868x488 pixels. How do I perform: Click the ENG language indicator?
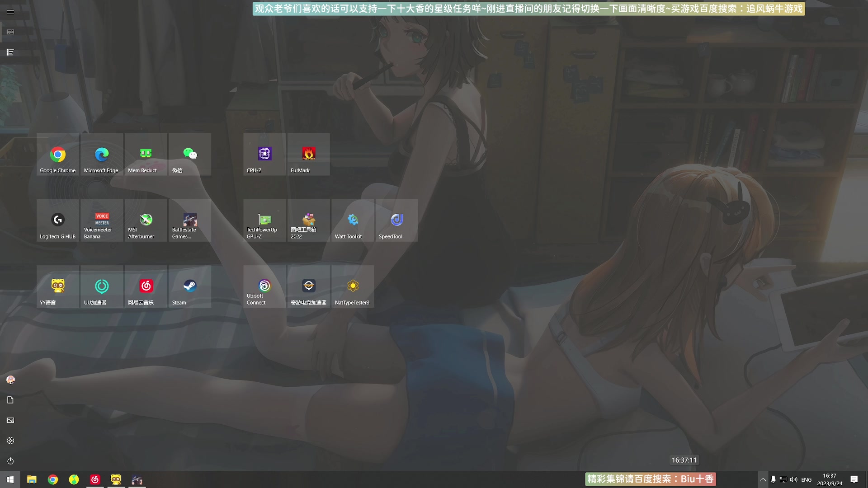pyautogui.click(x=807, y=479)
